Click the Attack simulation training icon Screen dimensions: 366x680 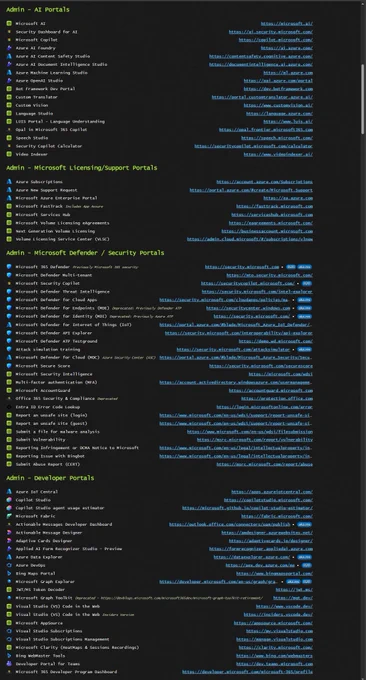click(9, 350)
